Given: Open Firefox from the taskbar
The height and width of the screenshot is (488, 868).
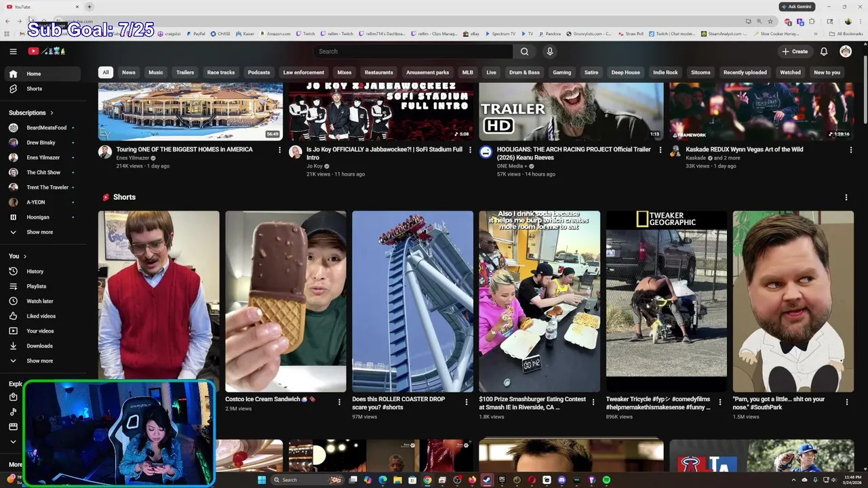Looking at the screenshot, I should pyautogui.click(x=472, y=480).
